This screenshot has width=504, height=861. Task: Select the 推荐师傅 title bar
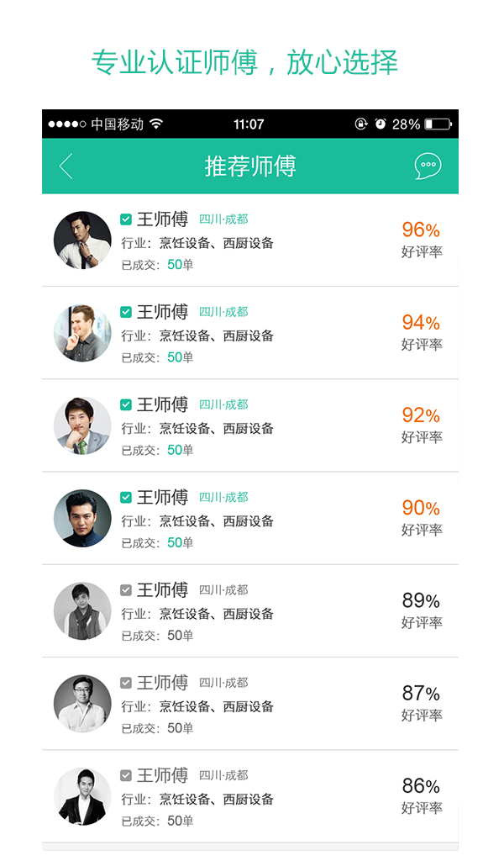point(251,166)
